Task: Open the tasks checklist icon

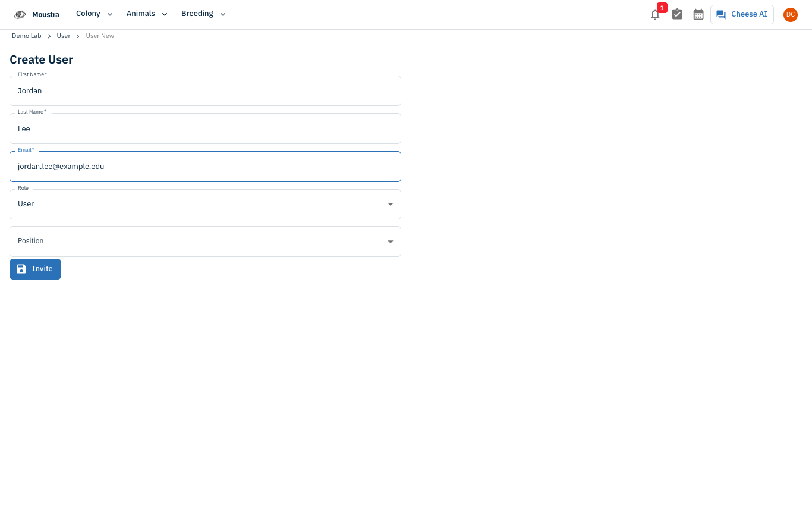Action: click(677, 14)
